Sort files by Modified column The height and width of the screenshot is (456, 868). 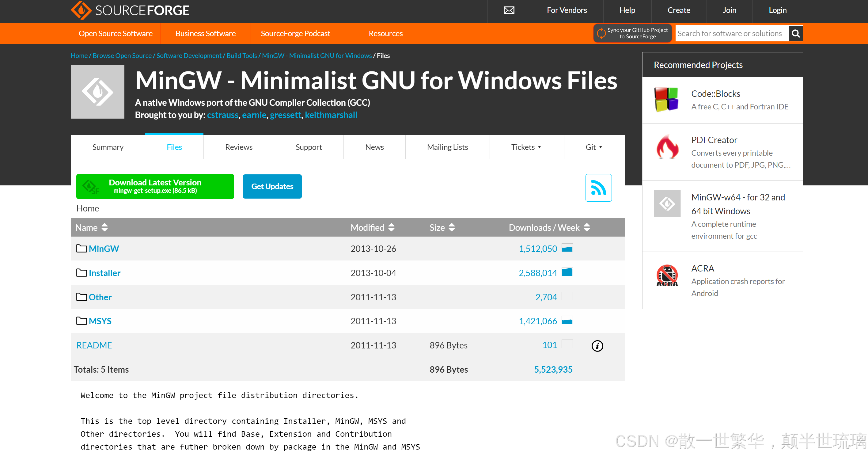(x=373, y=227)
